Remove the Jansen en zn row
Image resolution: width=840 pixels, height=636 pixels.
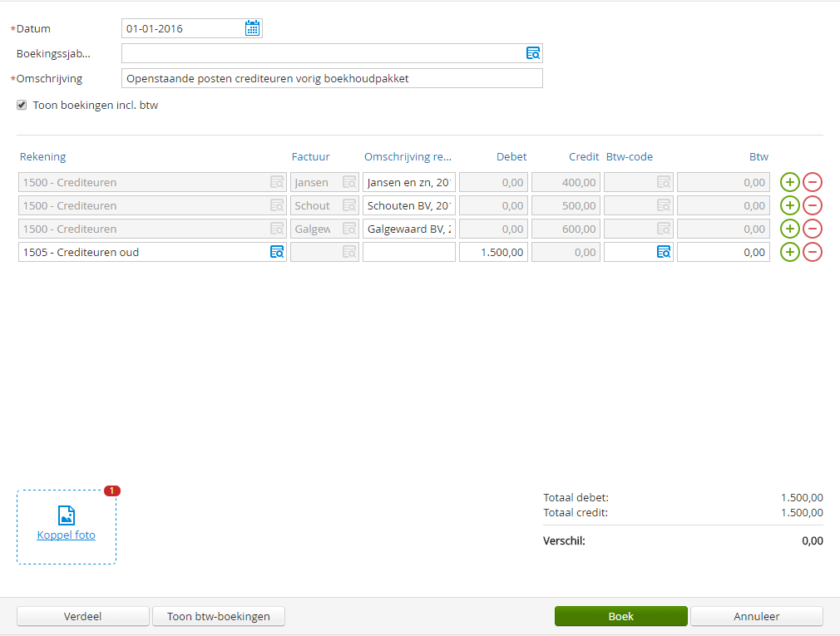pyautogui.click(x=812, y=182)
